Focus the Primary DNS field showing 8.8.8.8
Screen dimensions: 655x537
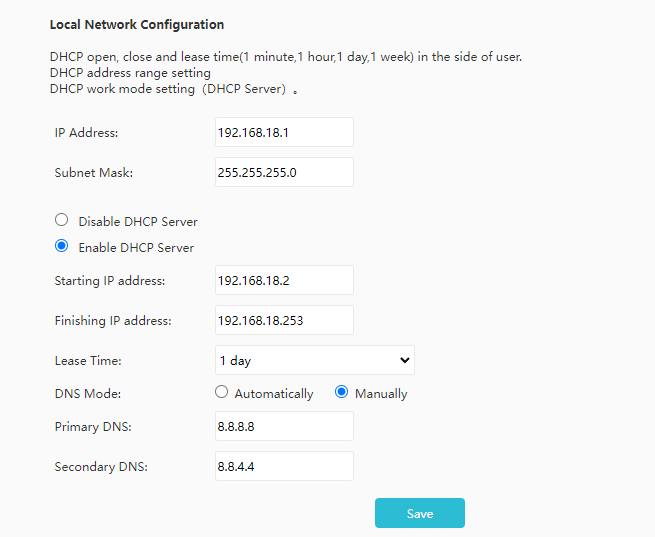click(284, 426)
